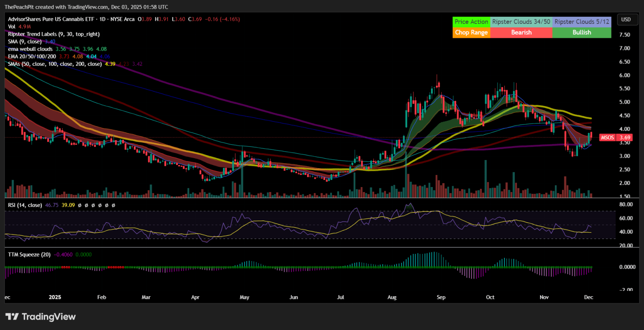Image resolution: width=644 pixels, height=330 pixels.
Task: Click the orange Chop Range cell
Action: [471, 32]
